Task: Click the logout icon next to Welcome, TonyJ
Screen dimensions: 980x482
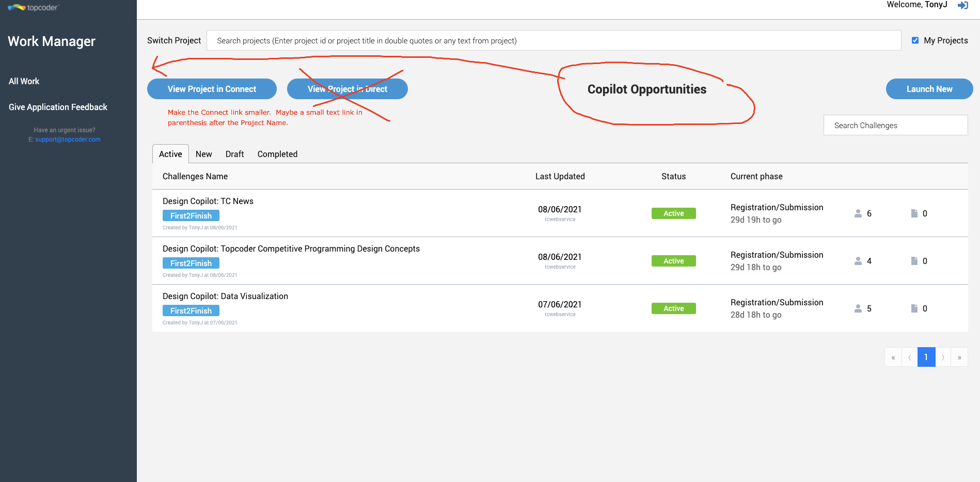Action: 963,5
